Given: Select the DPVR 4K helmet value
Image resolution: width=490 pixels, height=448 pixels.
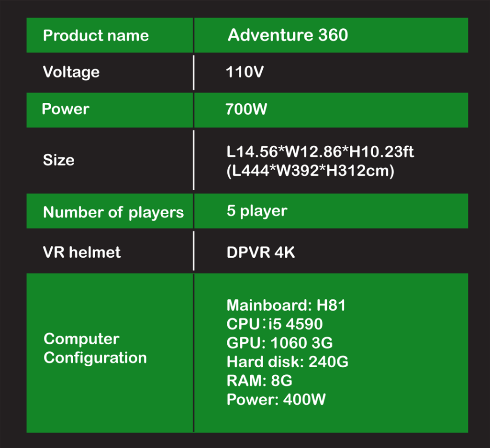Looking at the screenshot, I should (x=261, y=252).
